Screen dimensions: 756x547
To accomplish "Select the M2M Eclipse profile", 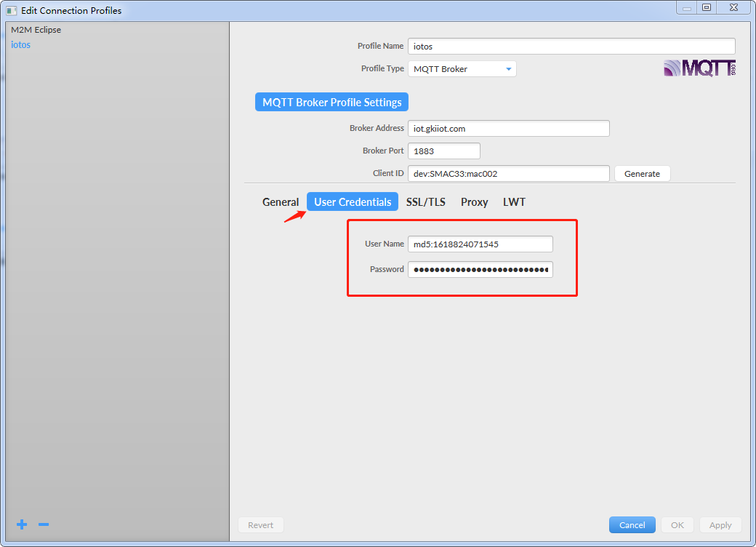I will pos(36,29).
